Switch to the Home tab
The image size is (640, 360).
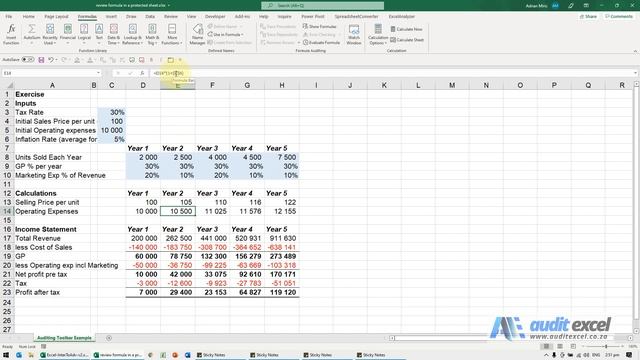[29, 17]
